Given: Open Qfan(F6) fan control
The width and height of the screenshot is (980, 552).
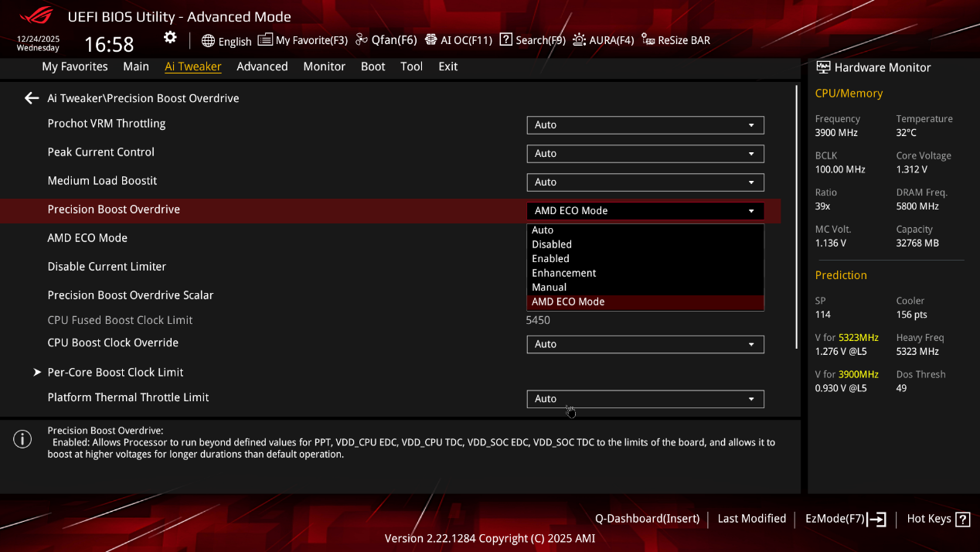Looking at the screenshot, I should (x=386, y=40).
